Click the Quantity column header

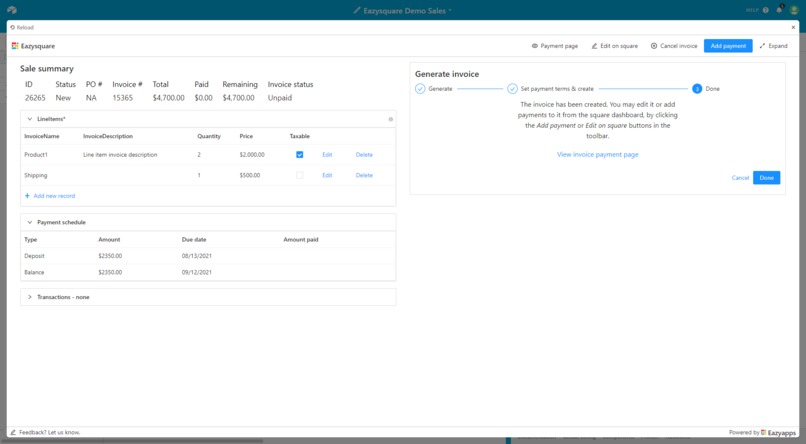click(209, 136)
